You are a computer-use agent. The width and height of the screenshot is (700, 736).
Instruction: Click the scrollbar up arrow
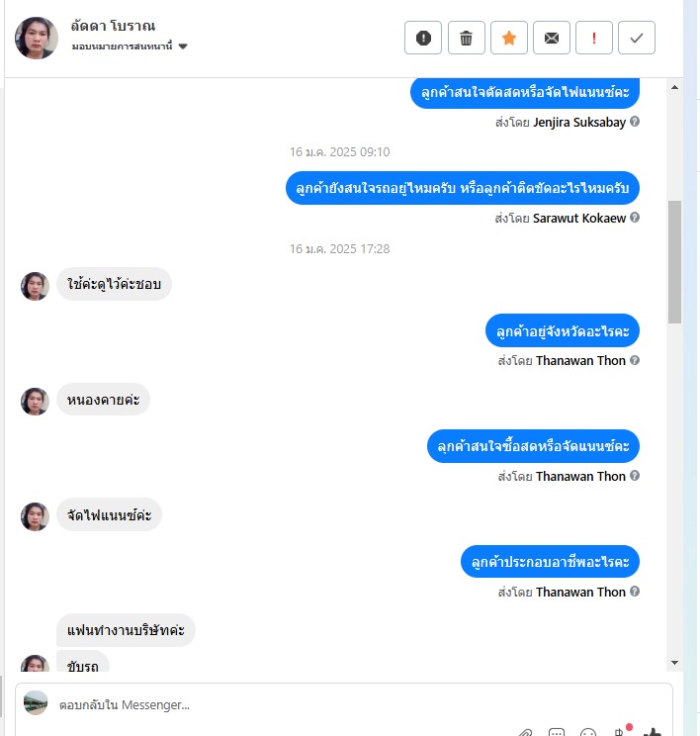pos(674,87)
